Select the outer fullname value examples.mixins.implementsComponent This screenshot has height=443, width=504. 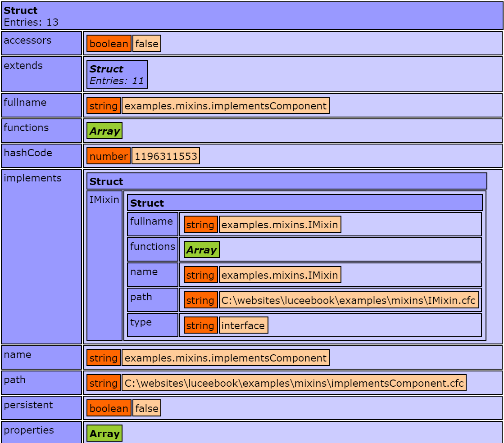(225, 106)
